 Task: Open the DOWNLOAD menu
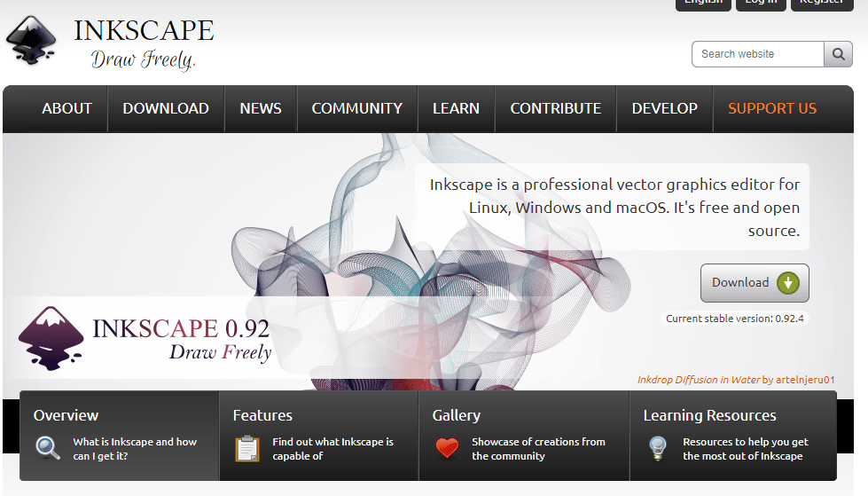click(166, 108)
